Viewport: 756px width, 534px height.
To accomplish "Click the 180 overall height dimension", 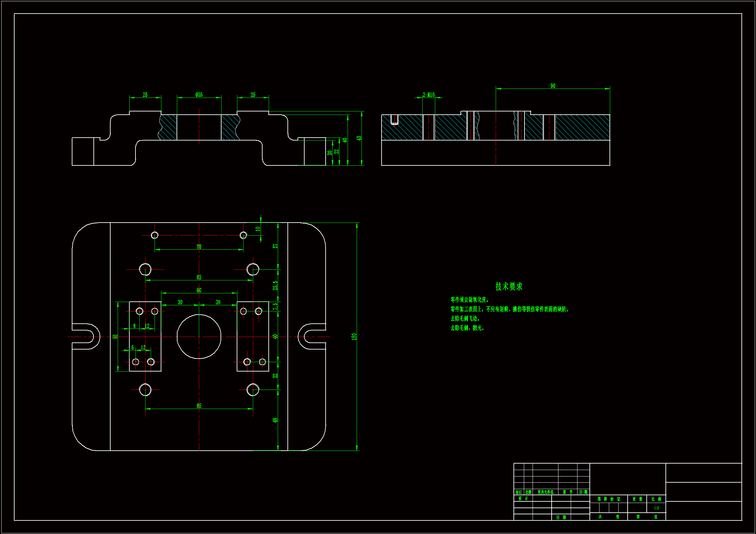I will [x=354, y=337].
